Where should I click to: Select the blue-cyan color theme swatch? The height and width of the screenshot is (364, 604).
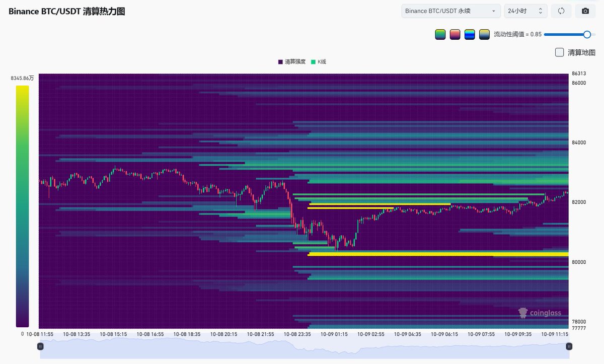(x=470, y=34)
